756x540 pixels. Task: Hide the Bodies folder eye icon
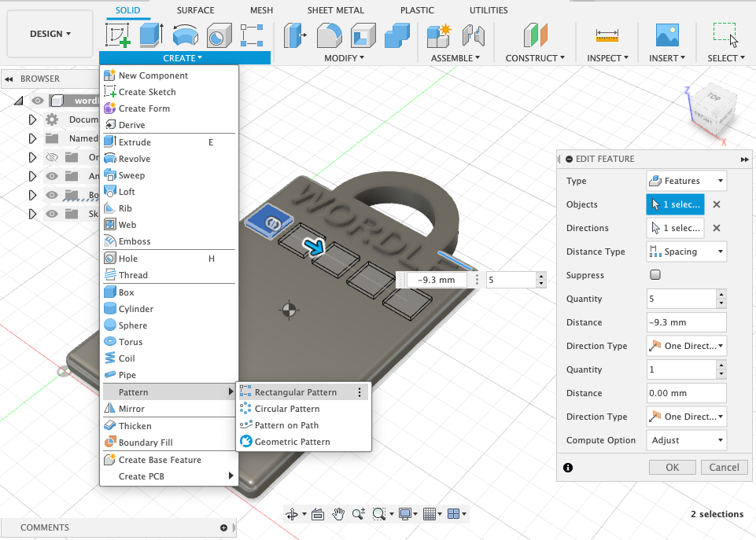tap(52, 195)
